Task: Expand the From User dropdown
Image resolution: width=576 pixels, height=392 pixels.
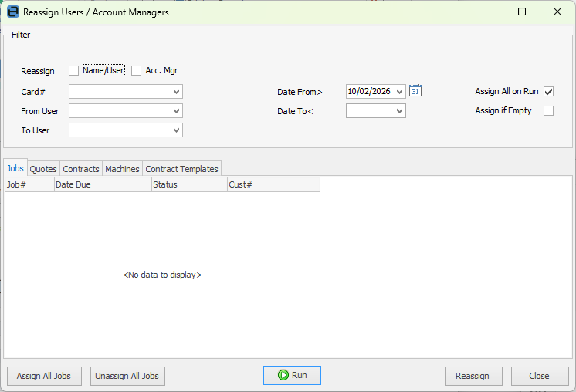Action: [x=176, y=111]
